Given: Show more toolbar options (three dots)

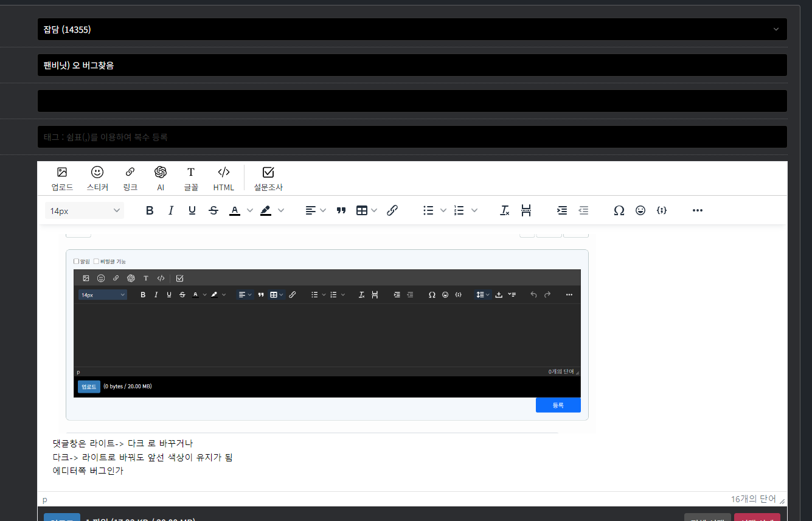Looking at the screenshot, I should [x=698, y=210].
